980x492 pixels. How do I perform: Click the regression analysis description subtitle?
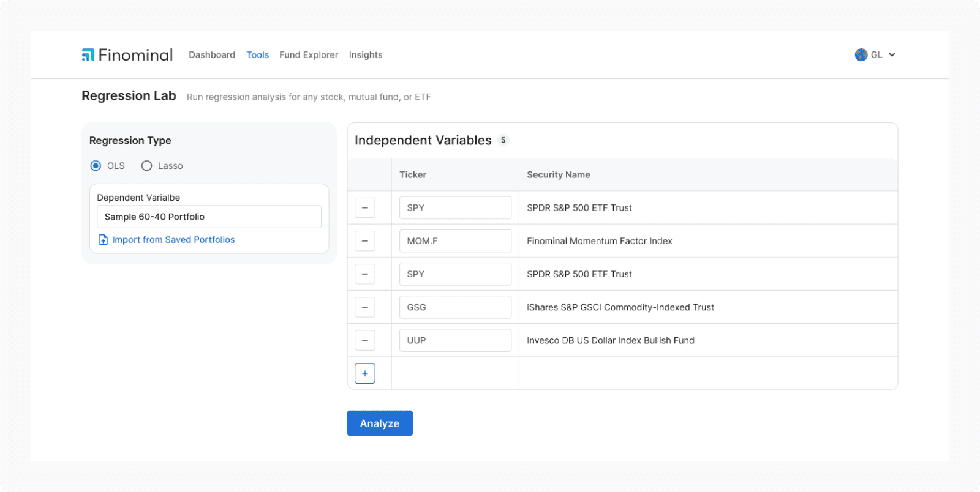pyautogui.click(x=309, y=97)
